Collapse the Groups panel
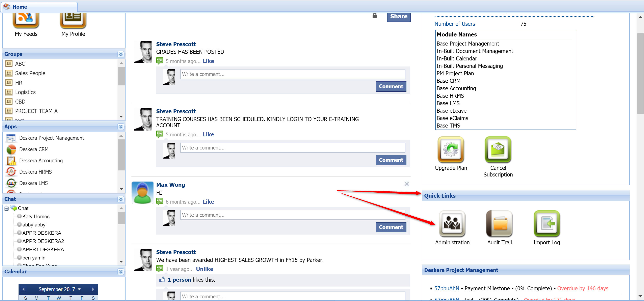 click(x=121, y=54)
